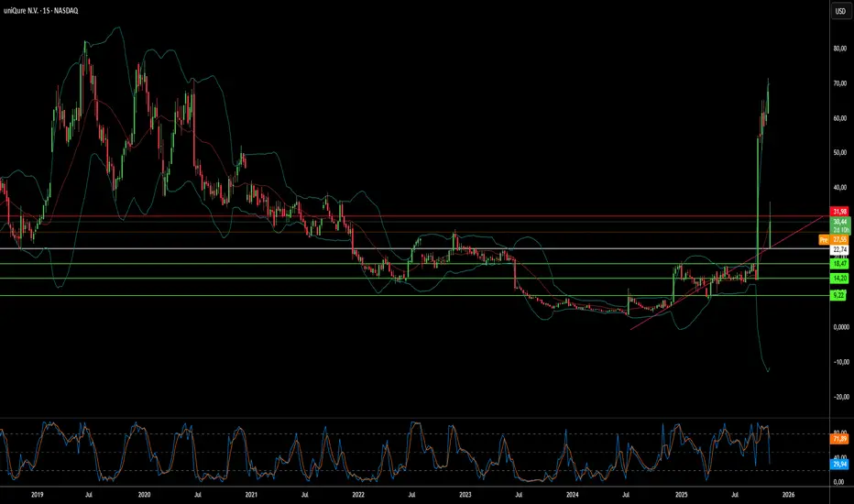Click the orange Pre pre-market tag
854x504 pixels.
824,240
